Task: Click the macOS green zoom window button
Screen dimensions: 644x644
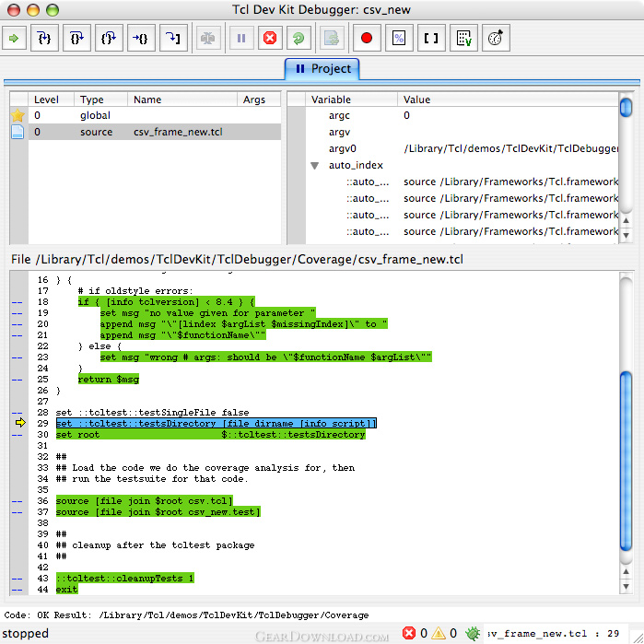Action: (53, 10)
